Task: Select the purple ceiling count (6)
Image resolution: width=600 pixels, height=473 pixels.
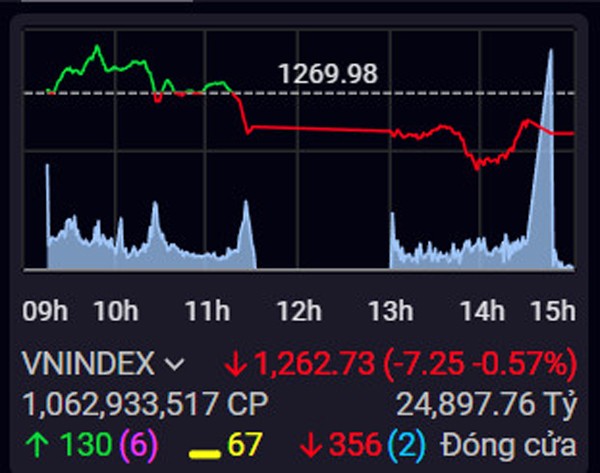Action: tap(132, 441)
